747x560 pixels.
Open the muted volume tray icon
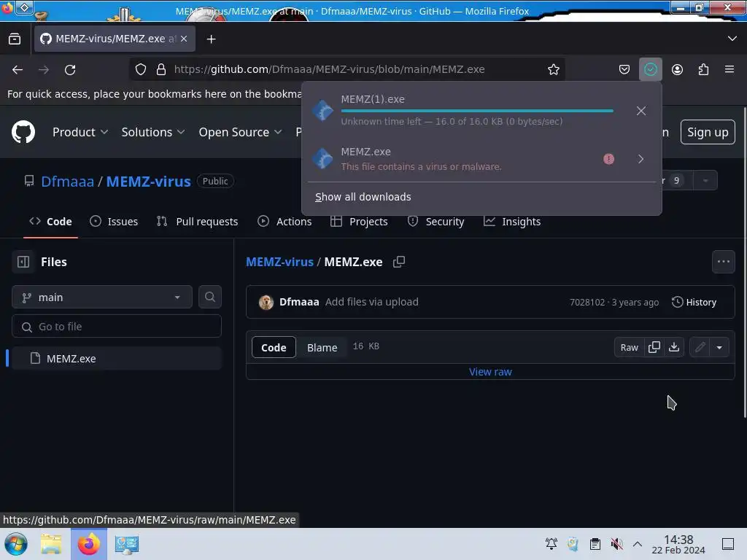pyautogui.click(x=616, y=544)
